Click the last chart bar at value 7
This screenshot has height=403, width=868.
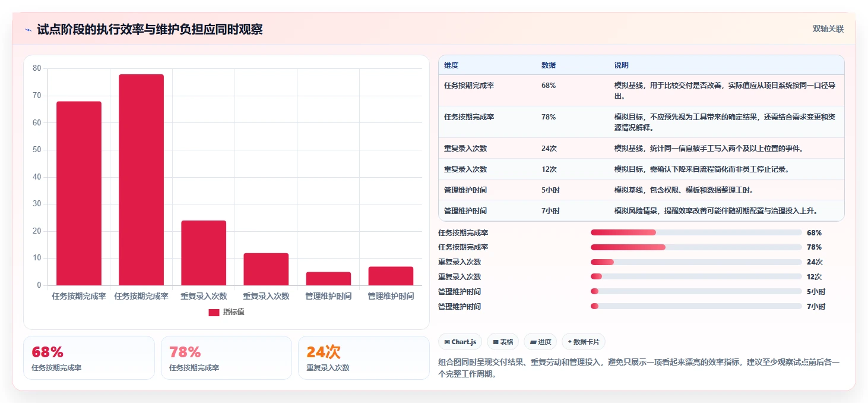tap(391, 276)
